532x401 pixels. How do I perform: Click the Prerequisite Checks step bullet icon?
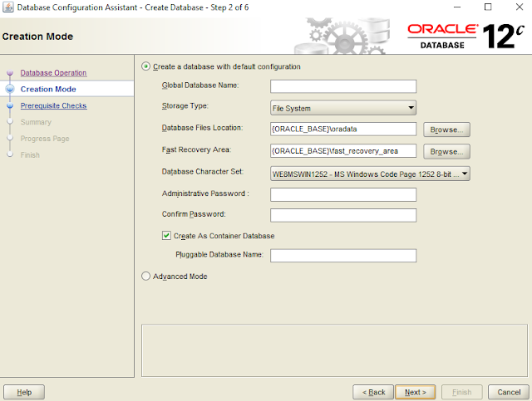pos(10,105)
